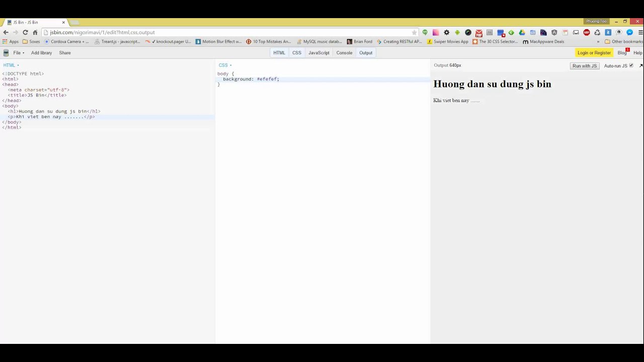Toggle the HTML panel tab
Image resolution: width=644 pixels, height=362 pixels.
pos(279,53)
